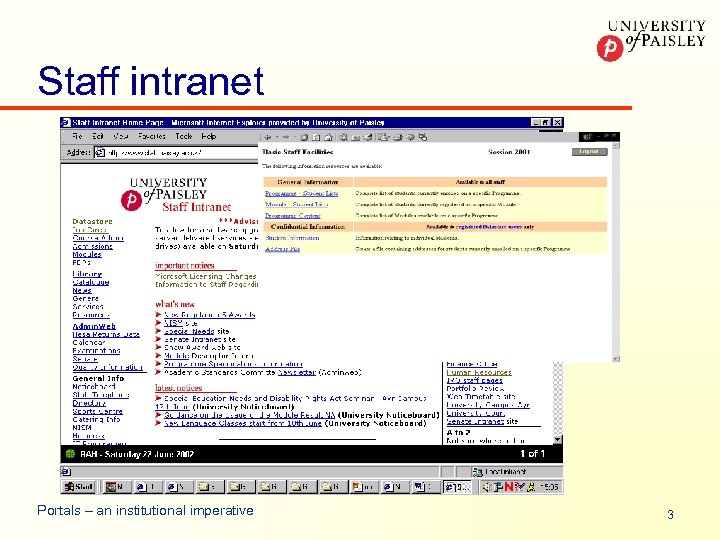Click the page icon in the Address bar

pos(100,152)
